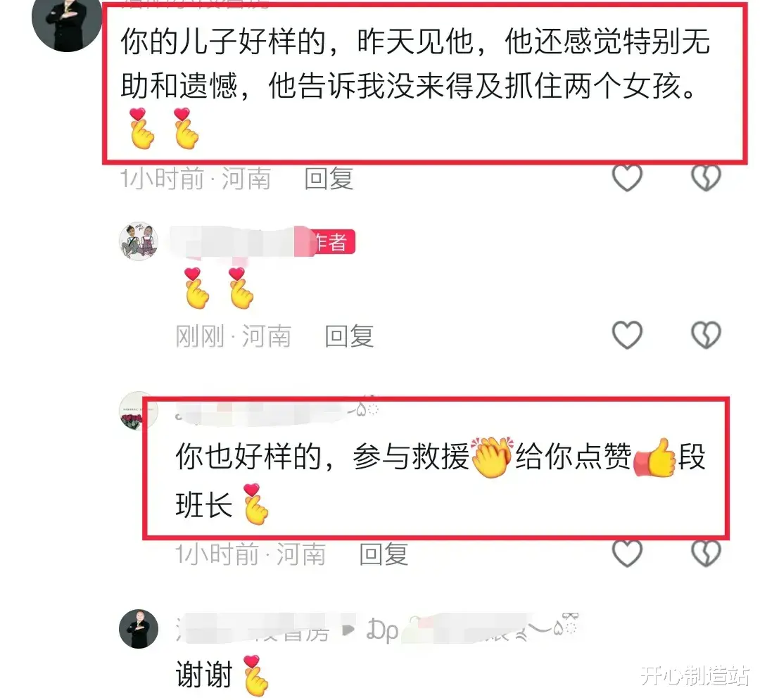Dislike the author's emoji reply
The image size is (760, 700).
tap(706, 335)
